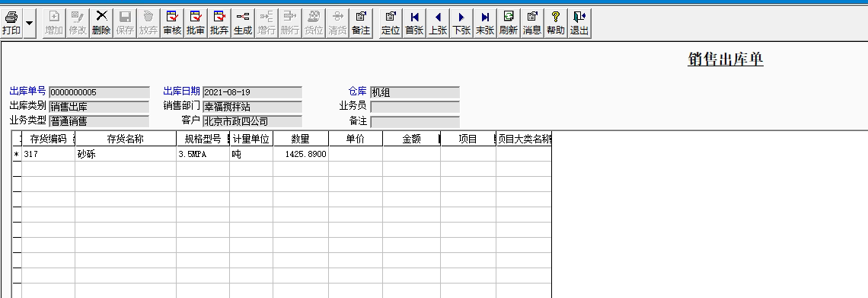Click the 生成 generate toolbar icon
This screenshot has height=298, width=868.
pyautogui.click(x=242, y=24)
